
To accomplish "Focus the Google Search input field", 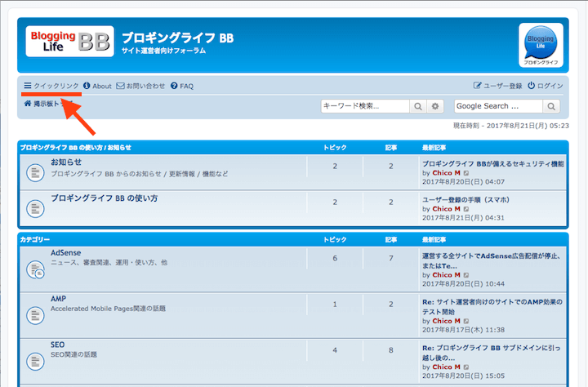I will tap(498, 106).
